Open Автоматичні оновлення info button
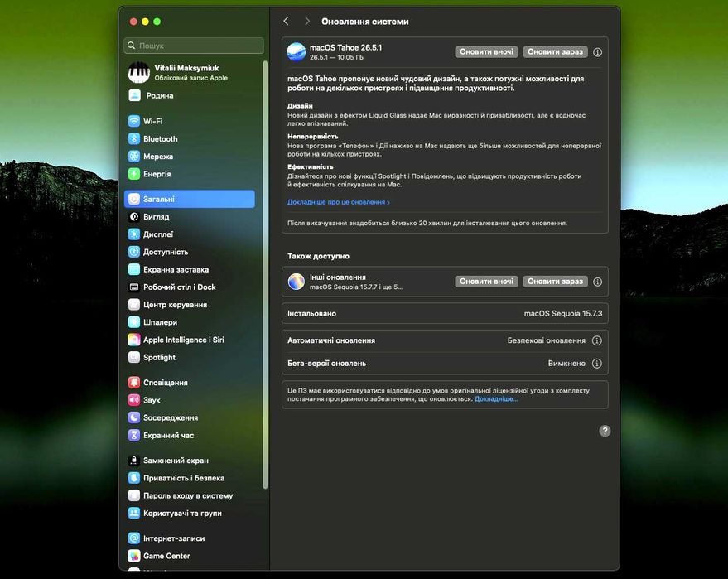 coord(597,340)
